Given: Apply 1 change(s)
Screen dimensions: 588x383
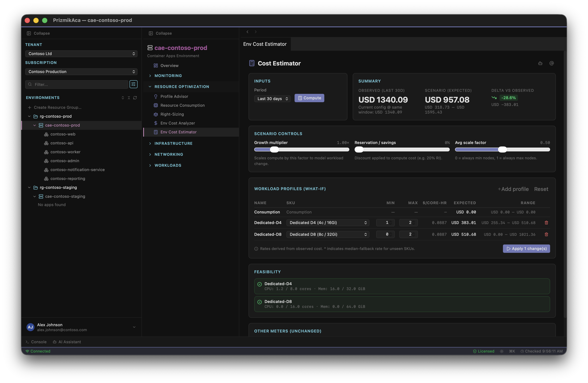Looking at the screenshot, I should [x=526, y=248].
